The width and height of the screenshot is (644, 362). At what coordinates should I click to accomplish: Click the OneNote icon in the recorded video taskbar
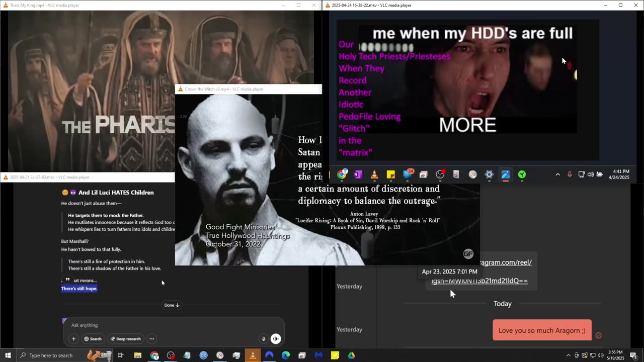pos(358,174)
